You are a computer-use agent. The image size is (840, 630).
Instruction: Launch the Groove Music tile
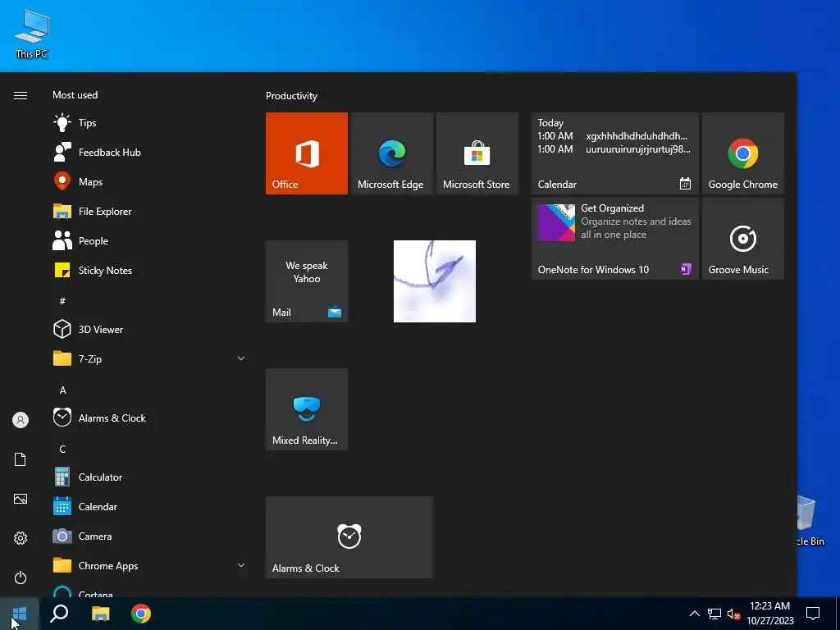pyautogui.click(x=743, y=239)
